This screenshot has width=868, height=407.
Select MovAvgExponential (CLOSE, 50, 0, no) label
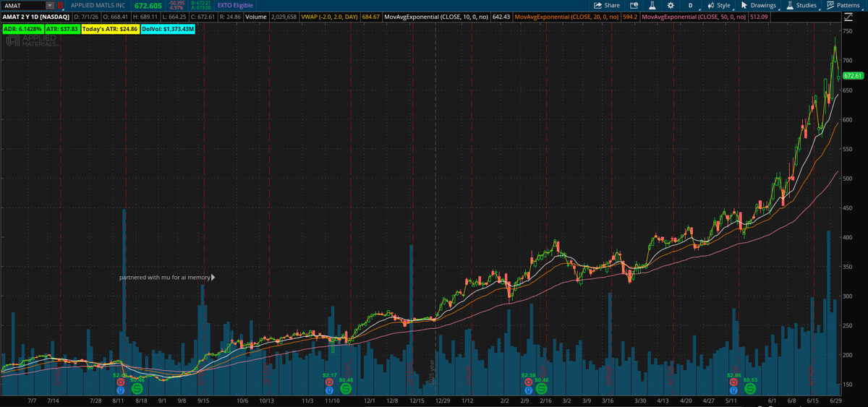pyautogui.click(x=694, y=15)
